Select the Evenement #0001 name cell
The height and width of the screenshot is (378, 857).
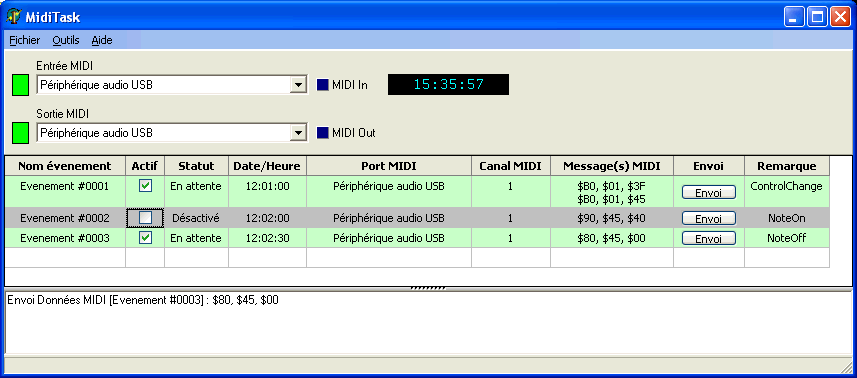point(65,192)
